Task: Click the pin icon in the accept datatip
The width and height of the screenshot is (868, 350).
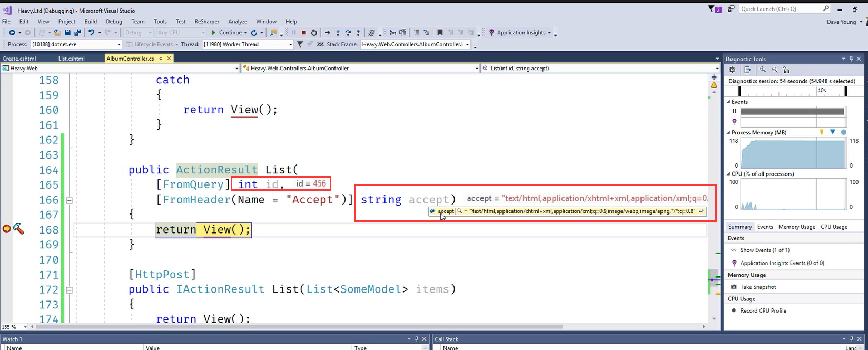Action: click(x=701, y=211)
